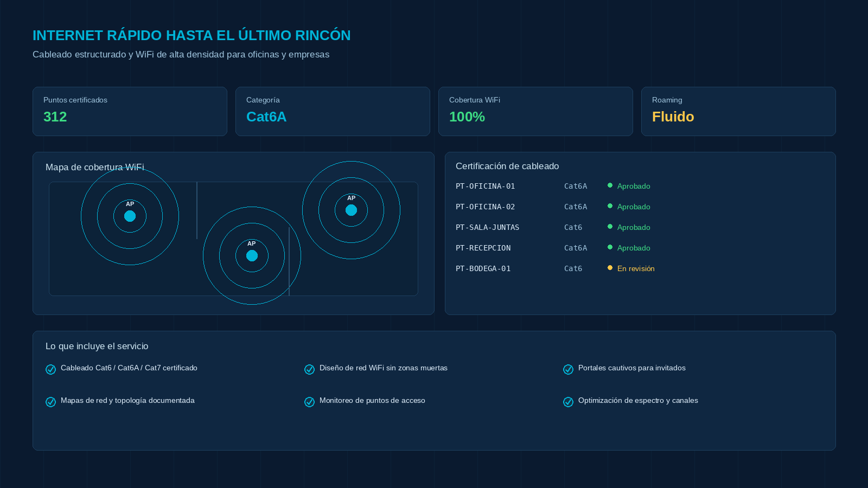Viewport: 868px width, 488px height.
Task: Click Aprobado status of PT-SALA-JUNTAS
Action: pos(634,227)
